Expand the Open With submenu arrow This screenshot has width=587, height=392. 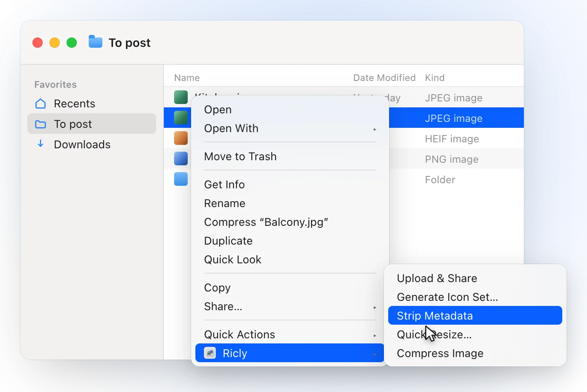[375, 129]
